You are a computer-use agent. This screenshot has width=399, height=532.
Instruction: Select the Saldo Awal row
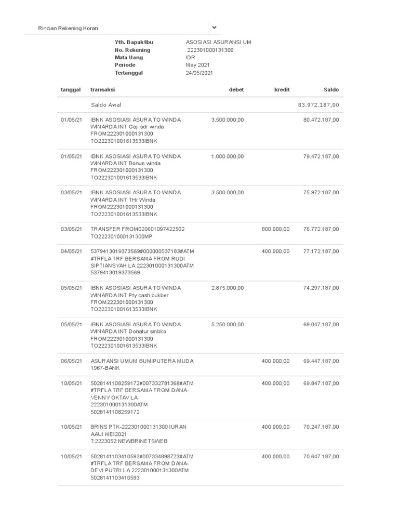200,105
